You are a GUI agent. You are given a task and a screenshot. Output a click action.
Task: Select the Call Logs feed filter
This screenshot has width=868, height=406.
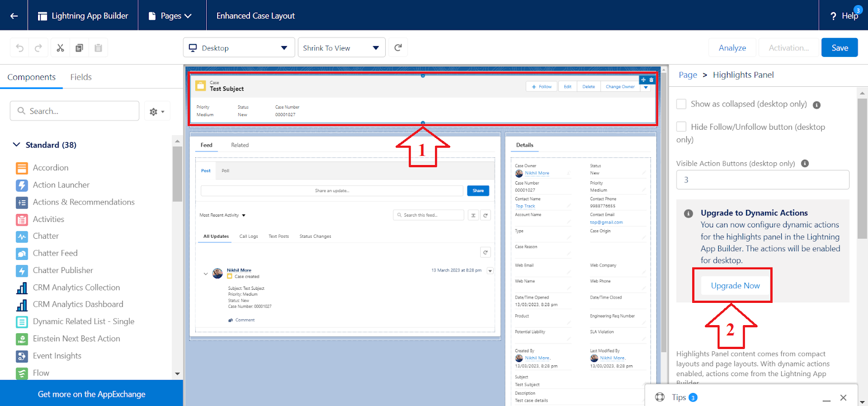248,237
